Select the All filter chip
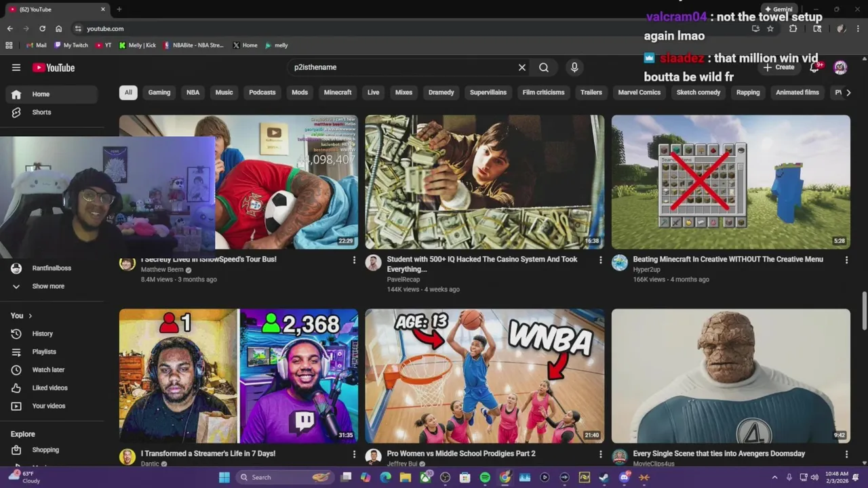Viewport: 868px width, 488px height. coord(128,92)
